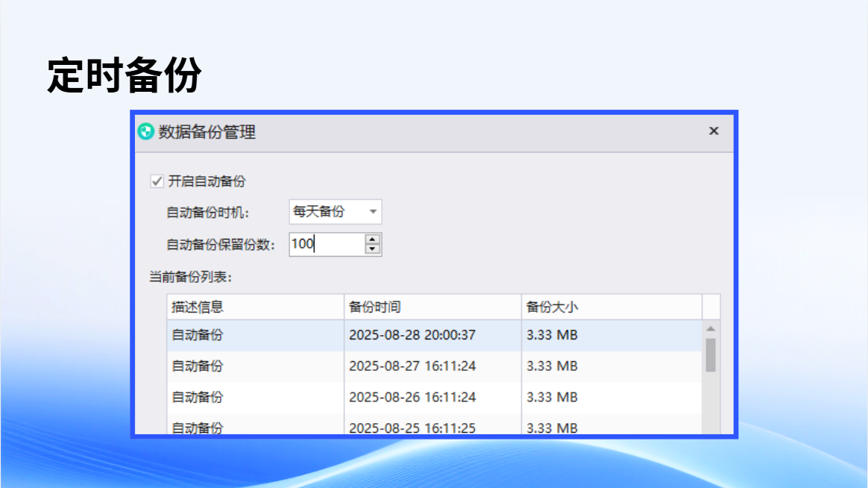Click the 100 retention count input field

[327, 244]
